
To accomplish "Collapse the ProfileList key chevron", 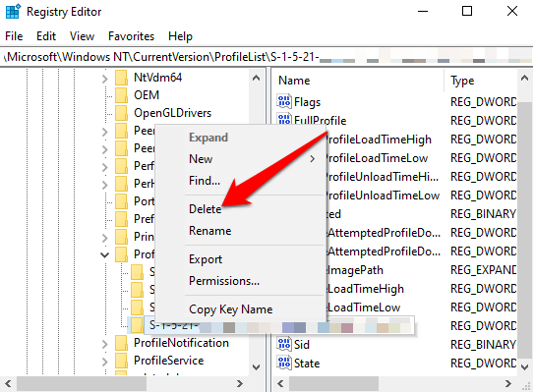I will pos(105,254).
